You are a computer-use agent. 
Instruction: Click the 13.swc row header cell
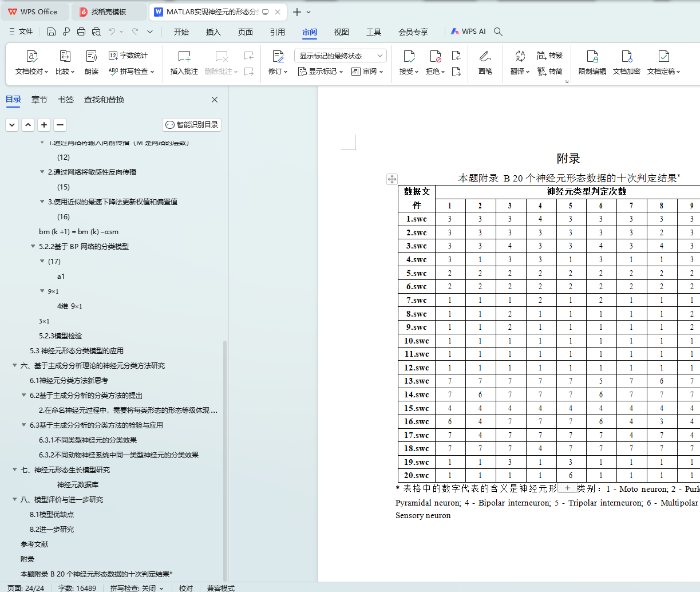coord(417,381)
